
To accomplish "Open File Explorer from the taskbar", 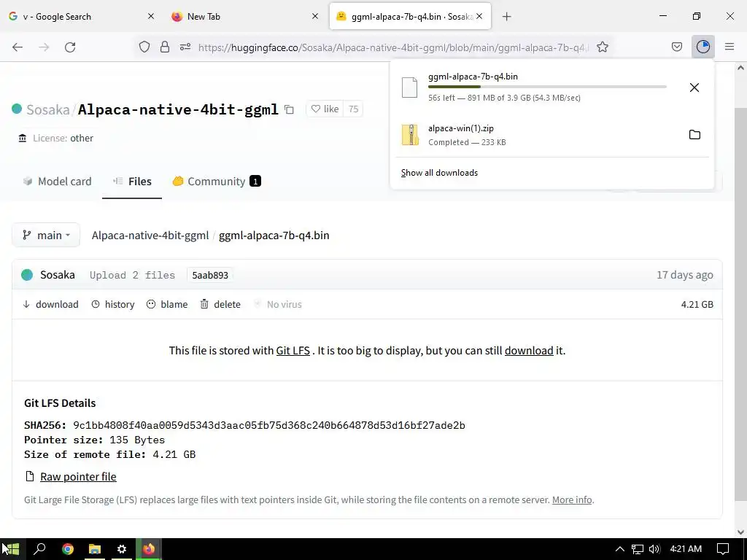I will [x=95, y=549].
